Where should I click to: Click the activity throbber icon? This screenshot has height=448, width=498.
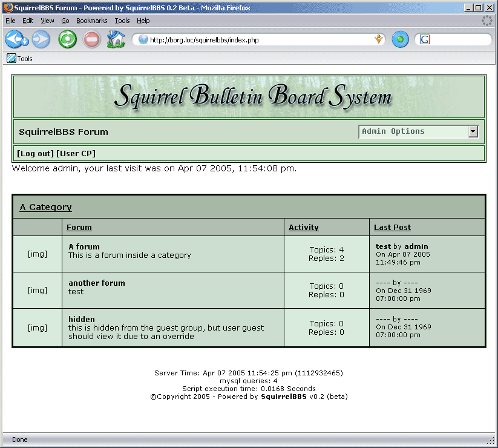point(487,21)
